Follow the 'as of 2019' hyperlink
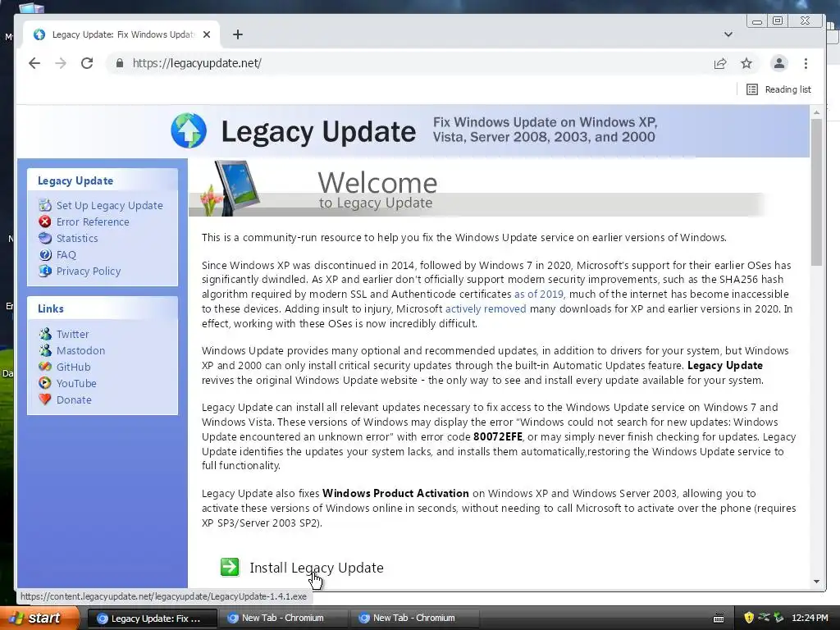The height and width of the screenshot is (630, 840). (538, 294)
